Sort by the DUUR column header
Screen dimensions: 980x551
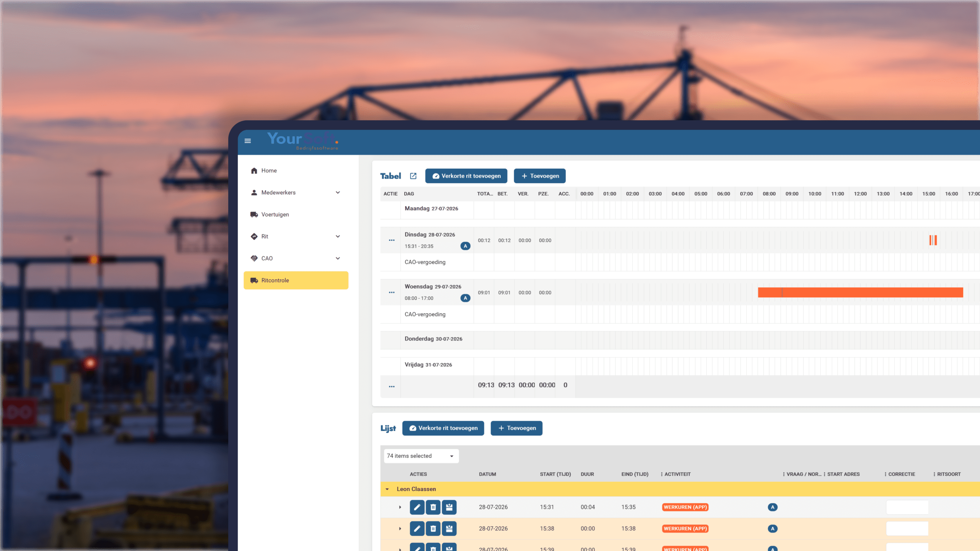point(587,474)
